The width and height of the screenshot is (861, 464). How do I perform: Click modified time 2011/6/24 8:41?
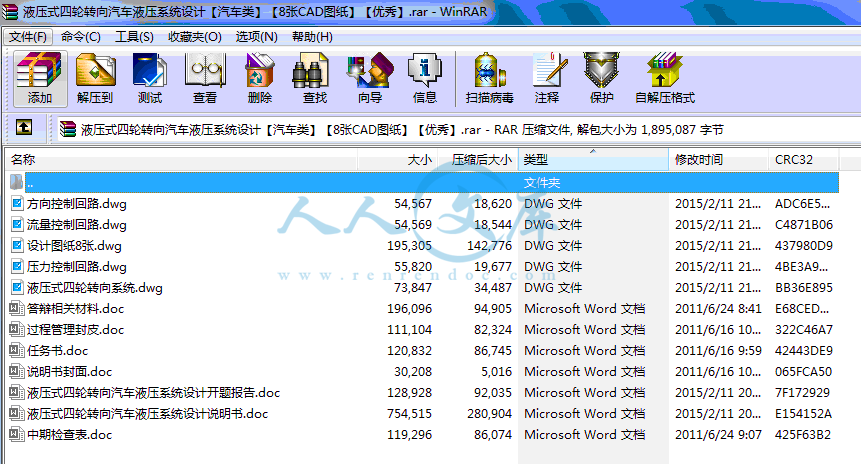718,309
